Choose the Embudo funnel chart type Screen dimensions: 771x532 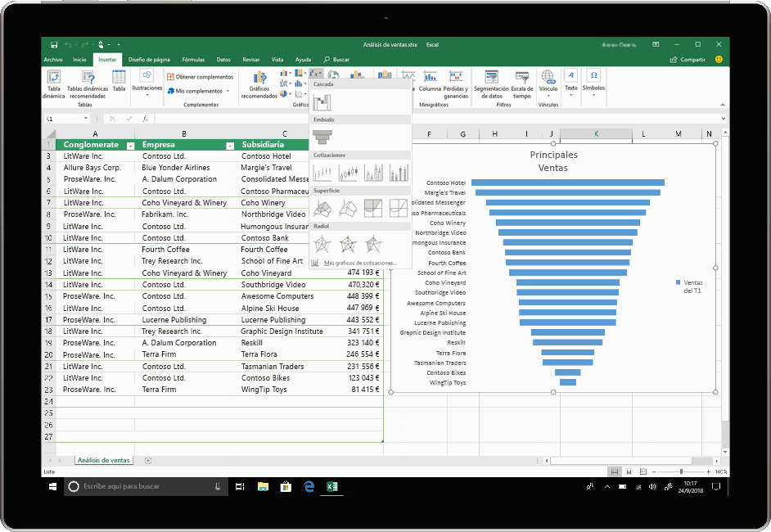(322, 138)
